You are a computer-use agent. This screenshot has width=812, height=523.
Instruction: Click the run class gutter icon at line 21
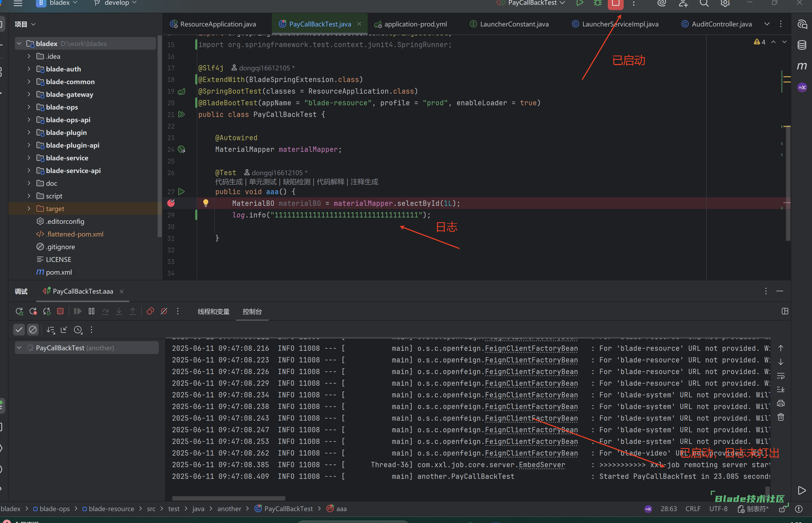182,115
